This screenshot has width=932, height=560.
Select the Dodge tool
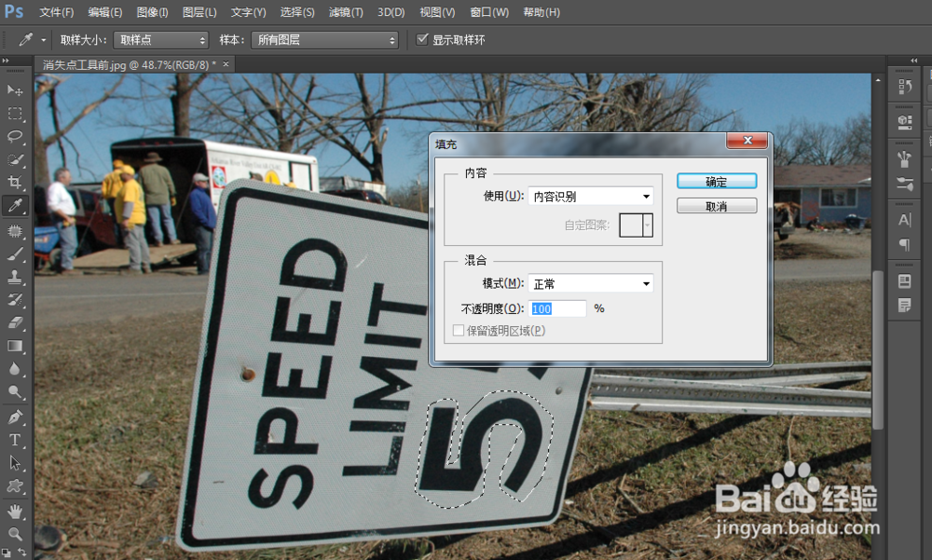[15, 391]
